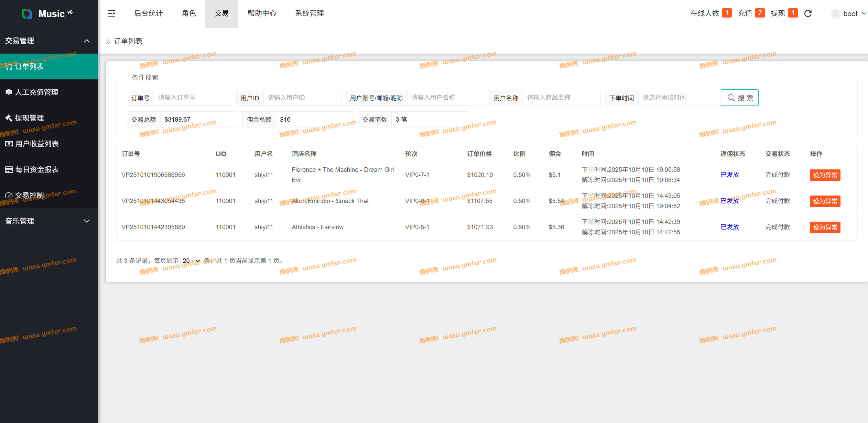The height and width of the screenshot is (423, 868).
Task: Click the refresh icon in top bar
Action: click(808, 13)
